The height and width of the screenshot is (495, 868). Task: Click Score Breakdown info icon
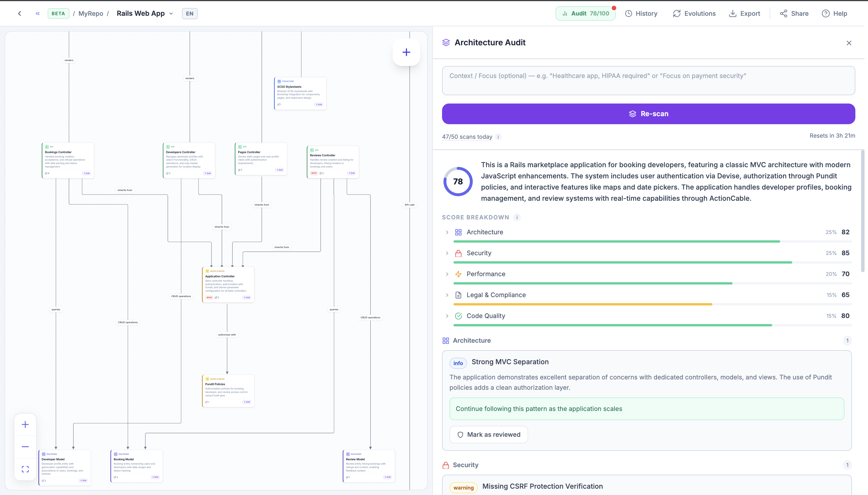coord(517,217)
